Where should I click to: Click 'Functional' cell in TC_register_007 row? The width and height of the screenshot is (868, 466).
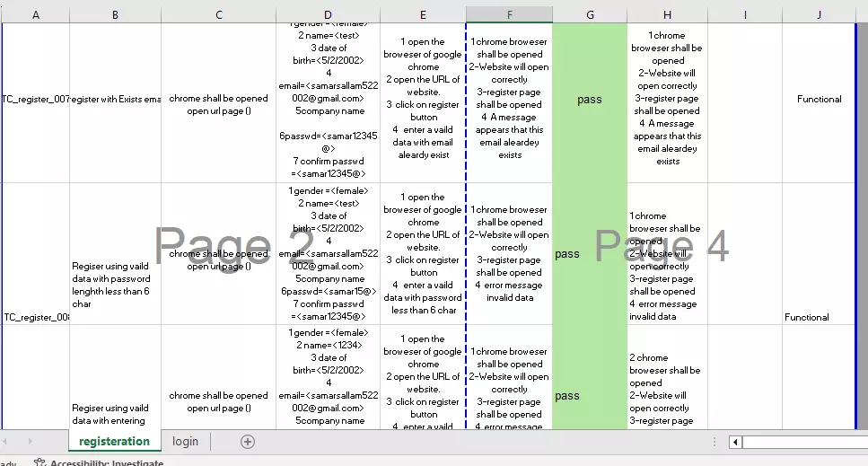818,103
